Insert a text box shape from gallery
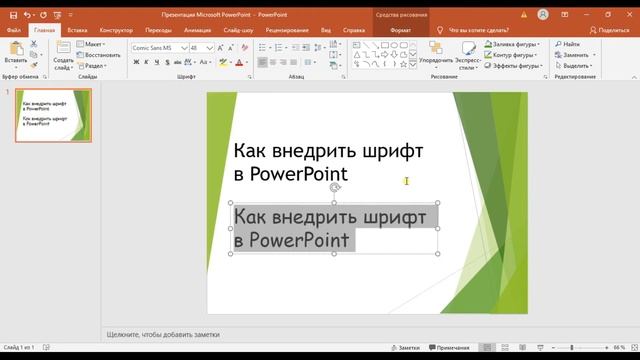 point(356,45)
